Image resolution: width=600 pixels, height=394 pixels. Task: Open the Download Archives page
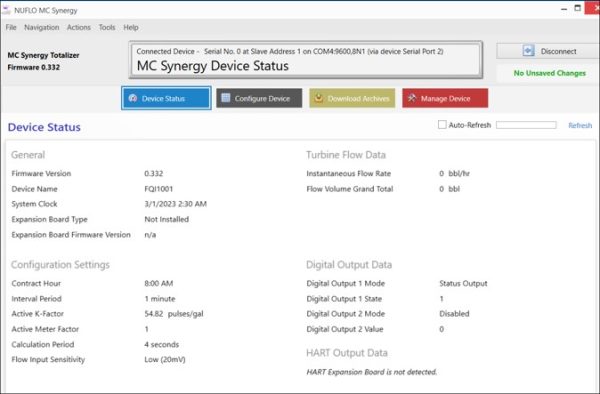[352, 98]
